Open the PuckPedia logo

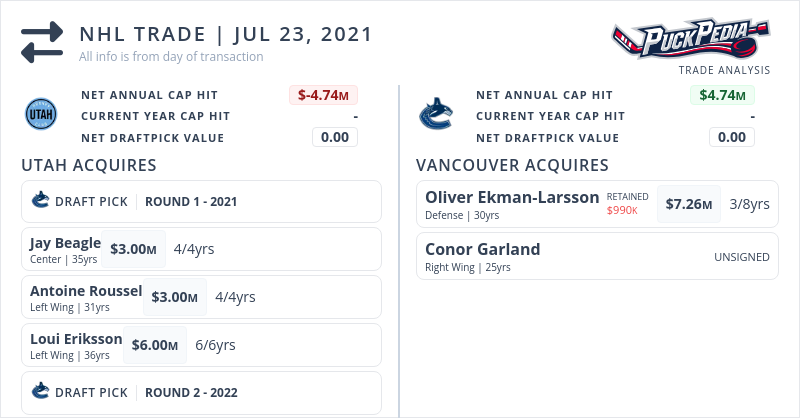pos(691,40)
